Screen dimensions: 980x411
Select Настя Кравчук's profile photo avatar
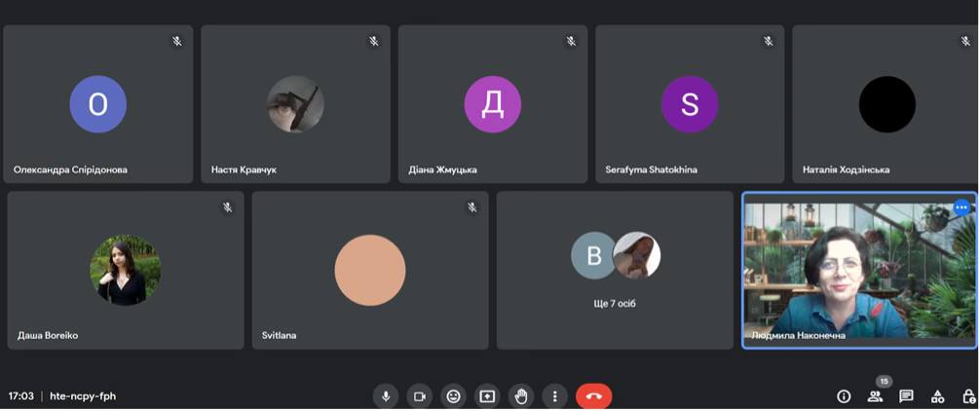[295, 104]
